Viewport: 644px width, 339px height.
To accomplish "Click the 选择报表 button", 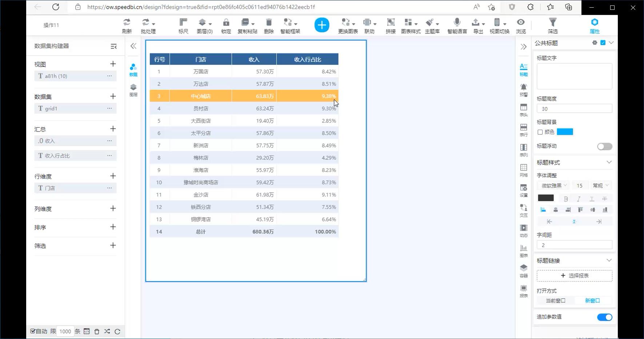I will [x=574, y=276].
